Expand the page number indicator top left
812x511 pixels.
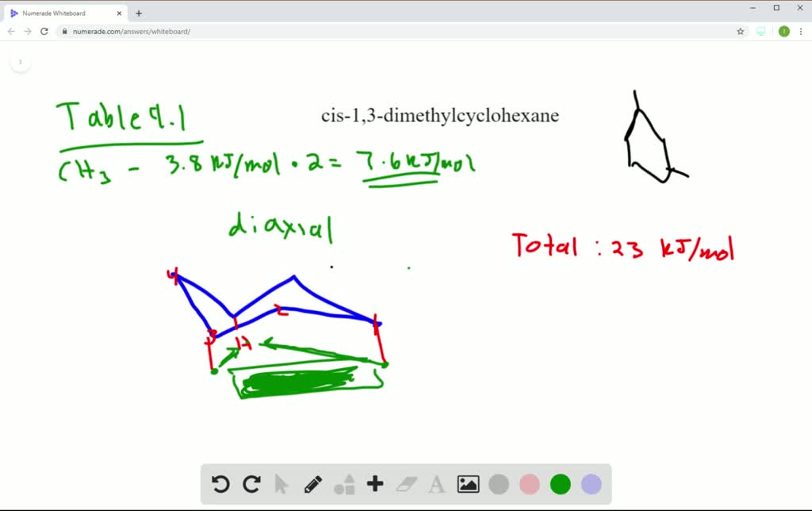[x=20, y=60]
